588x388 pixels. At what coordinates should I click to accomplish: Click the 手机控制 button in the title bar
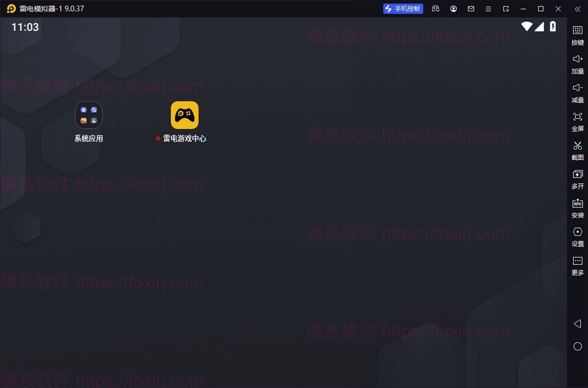click(403, 9)
